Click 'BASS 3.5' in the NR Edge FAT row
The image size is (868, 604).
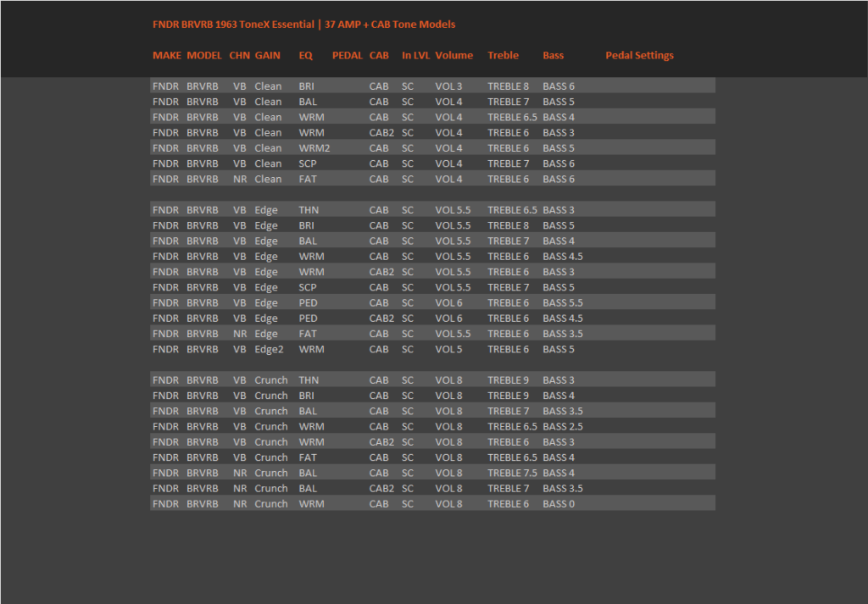click(x=563, y=334)
